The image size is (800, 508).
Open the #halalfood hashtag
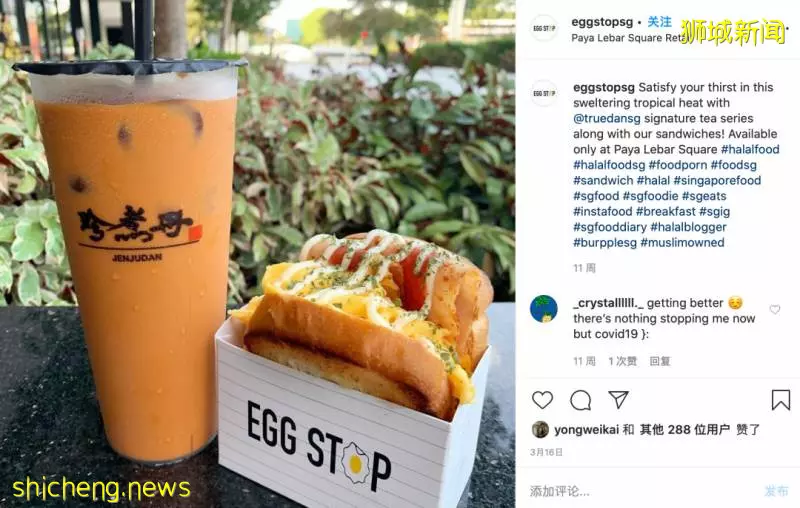point(750,149)
